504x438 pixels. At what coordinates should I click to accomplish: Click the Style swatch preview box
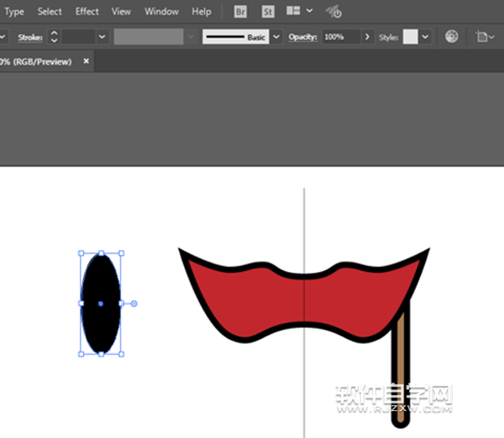tap(410, 37)
